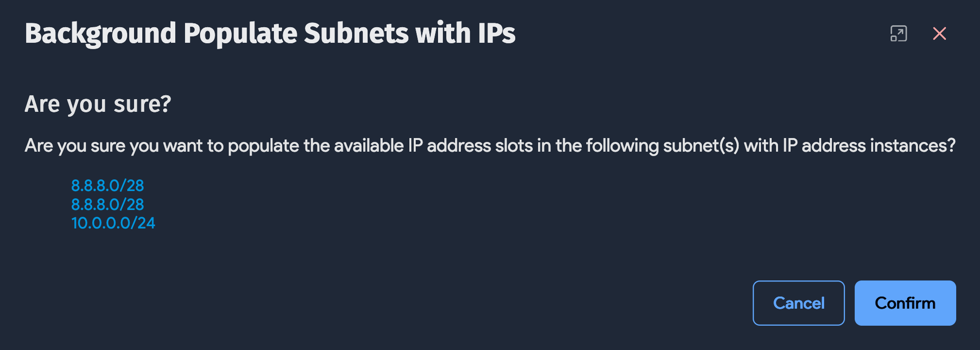This screenshot has height=350, width=980.
Task: Approve the subnet population action
Action: [905, 302]
